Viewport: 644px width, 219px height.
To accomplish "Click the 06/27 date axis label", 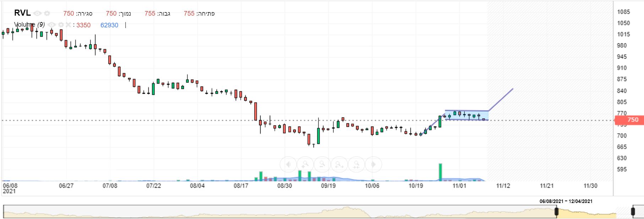I will point(66,186).
